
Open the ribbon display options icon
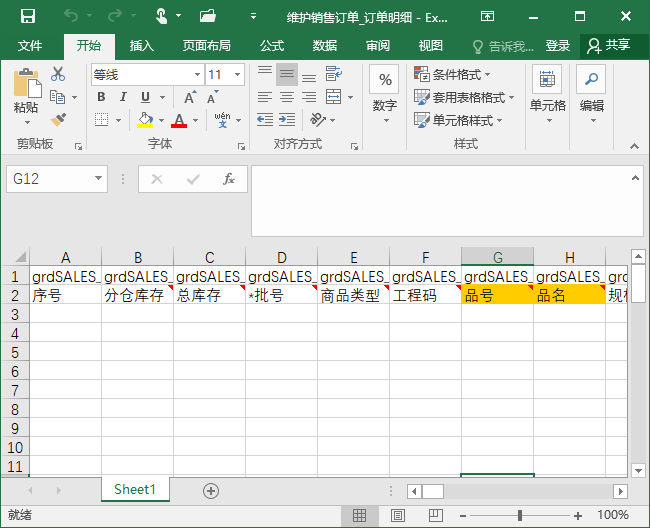pyautogui.click(x=487, y=16)
